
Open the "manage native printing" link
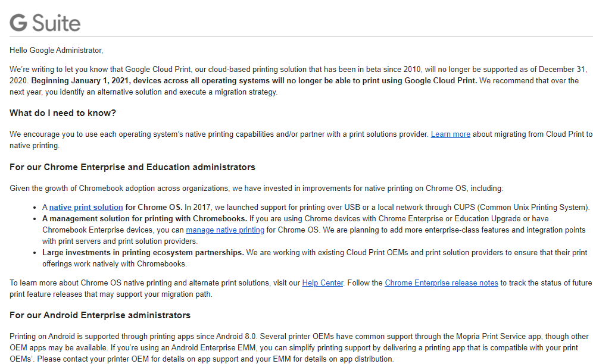coord(225,230)
